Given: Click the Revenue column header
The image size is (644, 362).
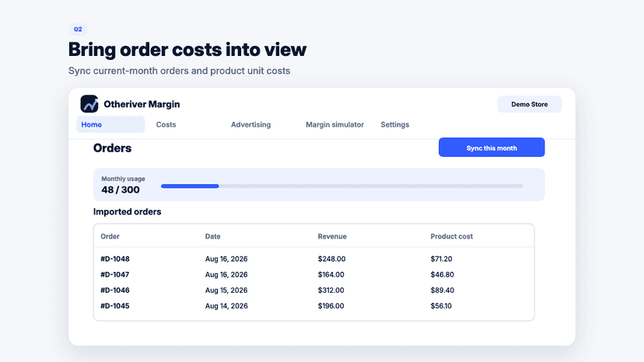Looking at the screenshot, I should click(x=332, y=236).
